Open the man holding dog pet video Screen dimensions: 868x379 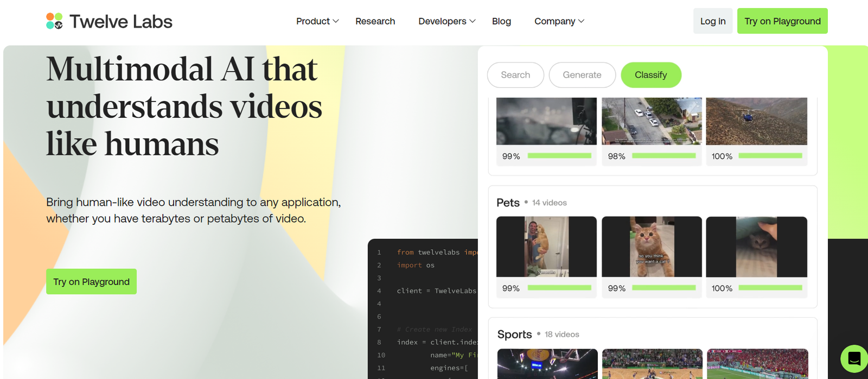coord(546,247)
